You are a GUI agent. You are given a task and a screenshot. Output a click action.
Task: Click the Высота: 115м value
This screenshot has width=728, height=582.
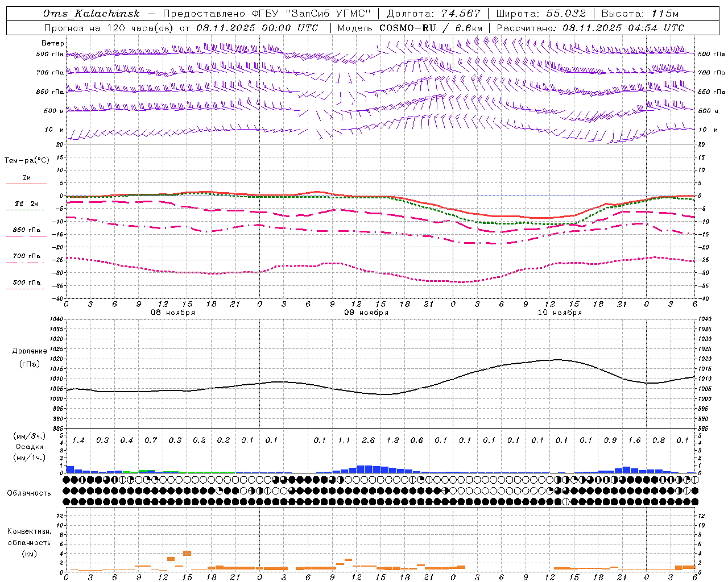coord(640,14)
